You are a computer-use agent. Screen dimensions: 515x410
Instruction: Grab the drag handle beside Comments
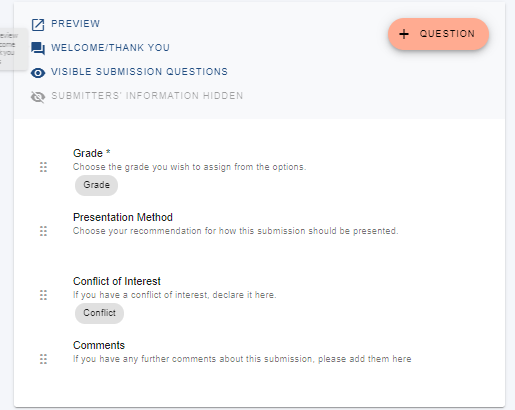43,359
